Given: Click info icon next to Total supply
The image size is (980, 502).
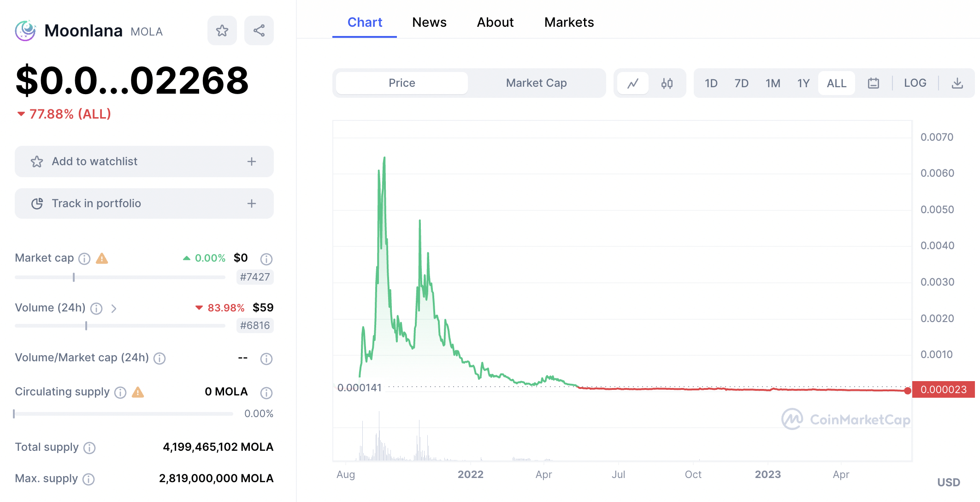Looking at the screenshot, I should click(x=89, y=448).
